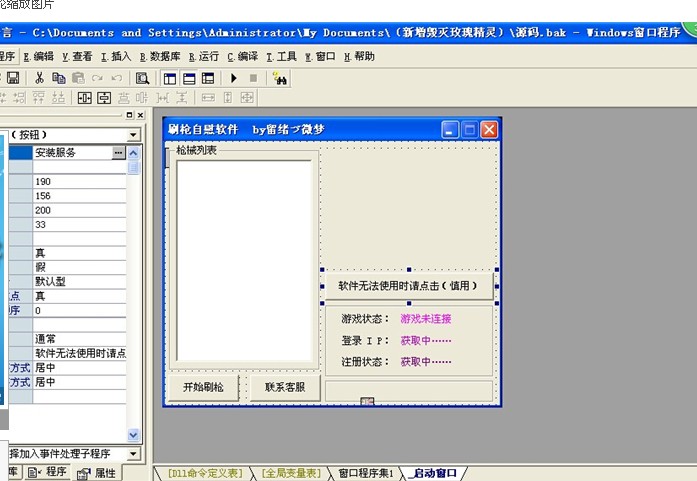697x481 pixels.
Task: Click the equal vertical spacing icon
Action: click(181, 97)
